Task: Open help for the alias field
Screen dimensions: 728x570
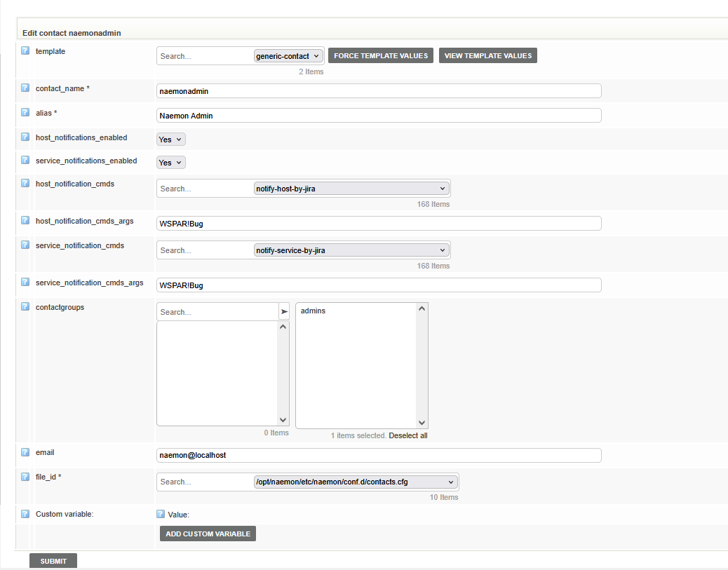Action: pos(25,112)
